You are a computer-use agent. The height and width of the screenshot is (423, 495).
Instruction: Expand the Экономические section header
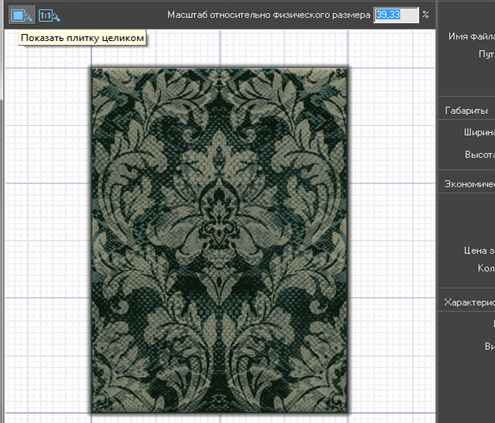click(469, 184)
